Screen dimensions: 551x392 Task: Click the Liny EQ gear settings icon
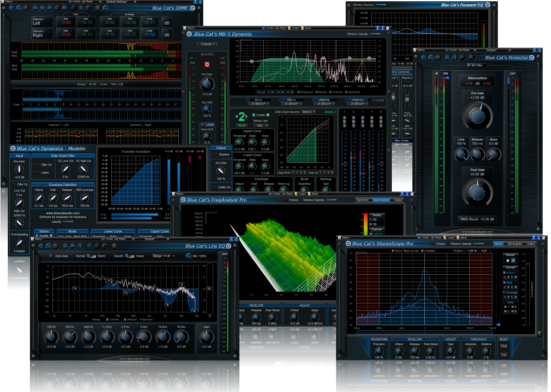coord(56,246)
